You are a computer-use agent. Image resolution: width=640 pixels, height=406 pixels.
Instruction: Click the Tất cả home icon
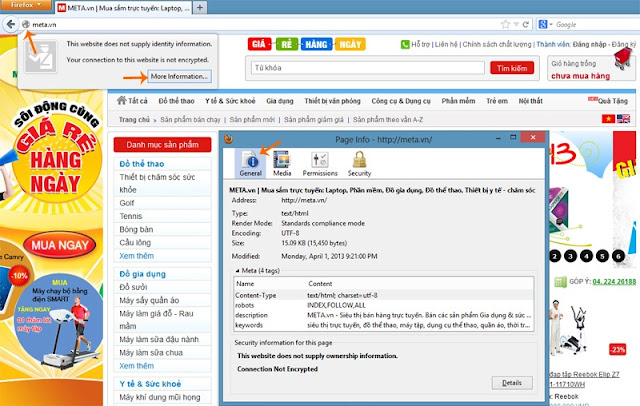(121, 100)
